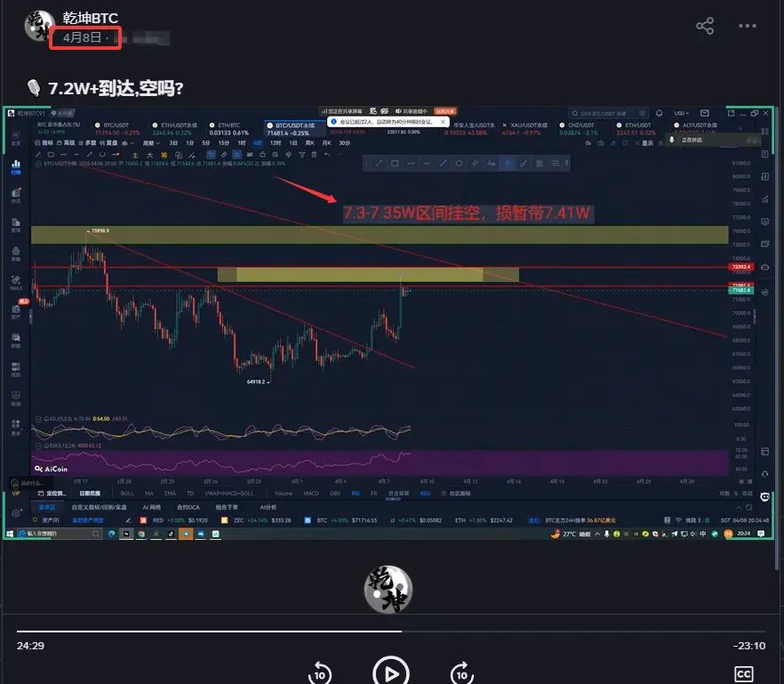This screenshot has width=784, height=684.
Task: Open the AI分析 tab
Action: (x=268, y=507)
